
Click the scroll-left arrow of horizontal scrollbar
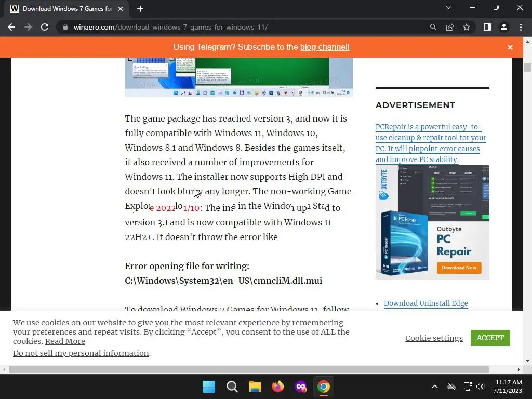tap(4, 369)
